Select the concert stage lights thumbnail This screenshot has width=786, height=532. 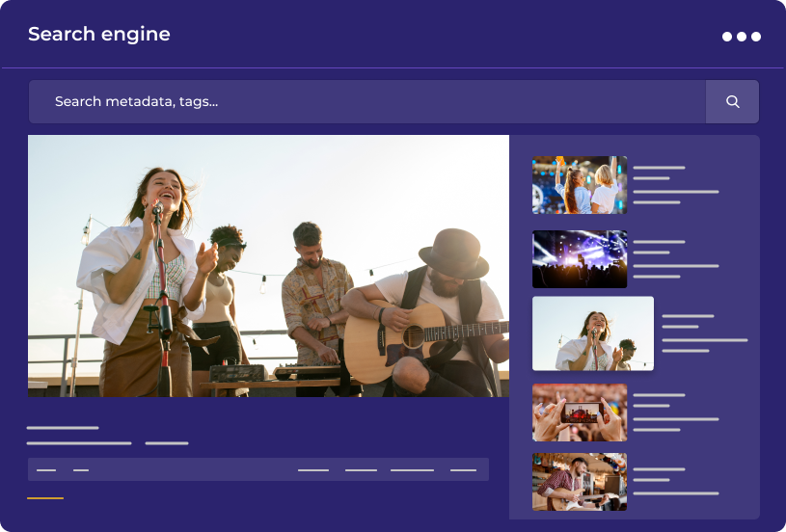[x=580, y=258]
